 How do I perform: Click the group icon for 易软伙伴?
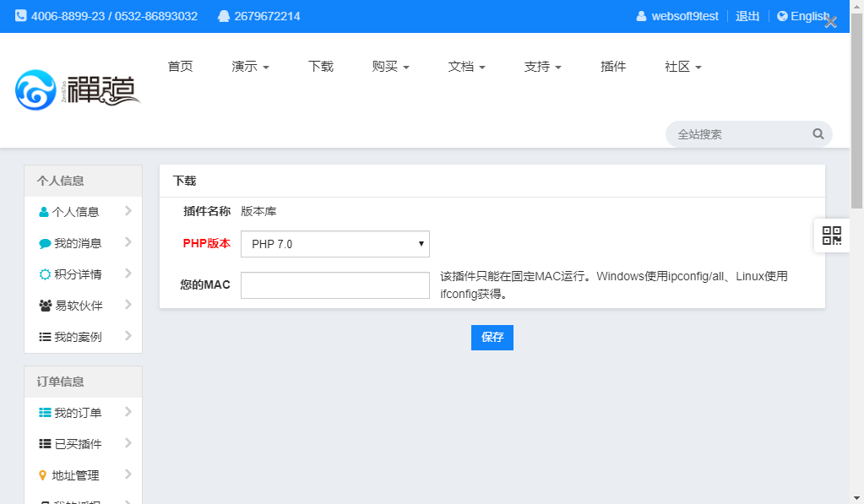point(46,306)
